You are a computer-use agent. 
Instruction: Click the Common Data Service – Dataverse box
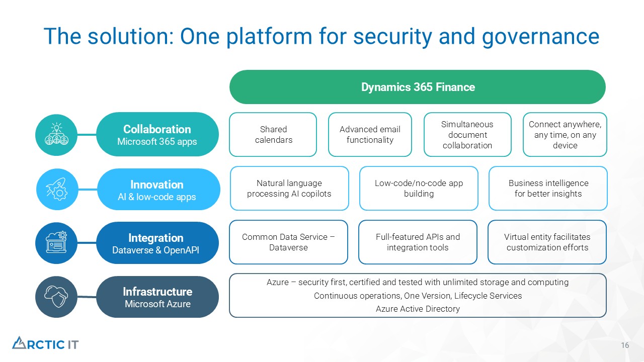pyautogui.click(x=288, y=242)
